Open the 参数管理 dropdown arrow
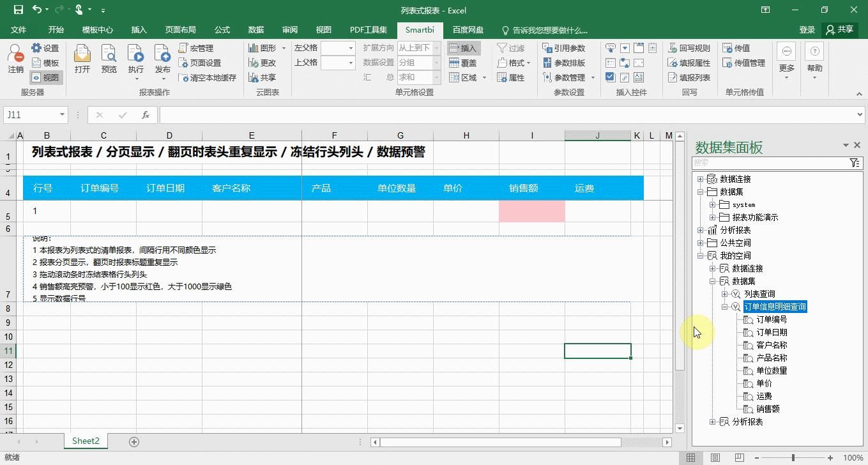 [x=593, y=77]
